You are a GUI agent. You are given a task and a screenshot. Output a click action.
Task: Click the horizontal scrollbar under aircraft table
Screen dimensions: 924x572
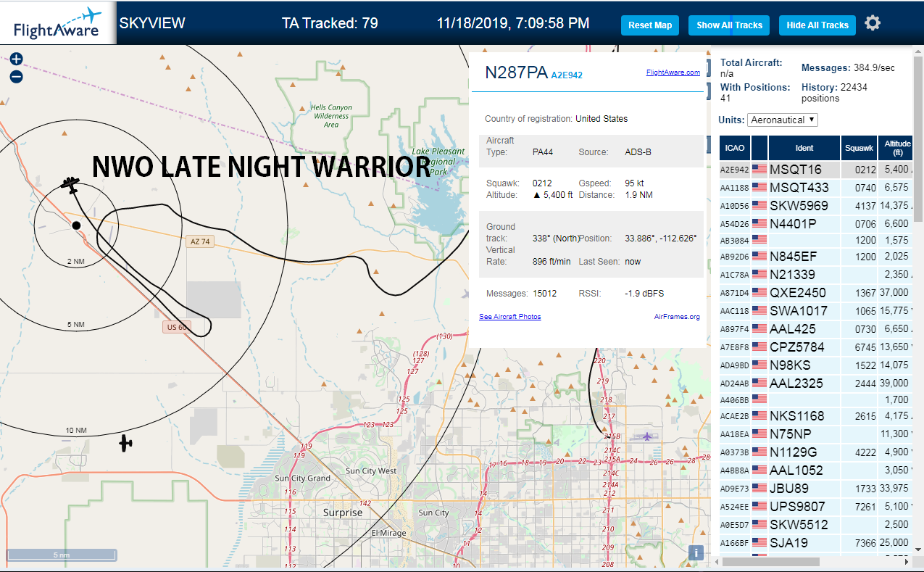click(x=772, y=562)
